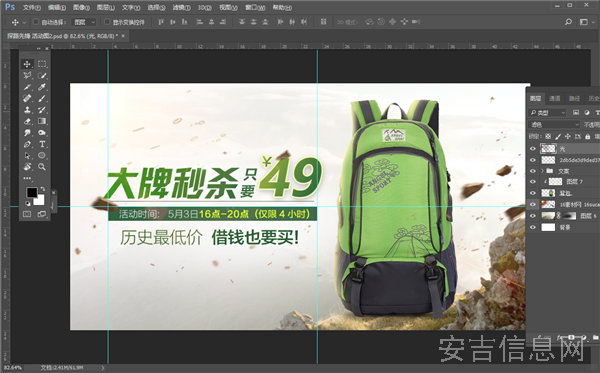Select the Move tool
600x373 pixels.
point(27,64)
